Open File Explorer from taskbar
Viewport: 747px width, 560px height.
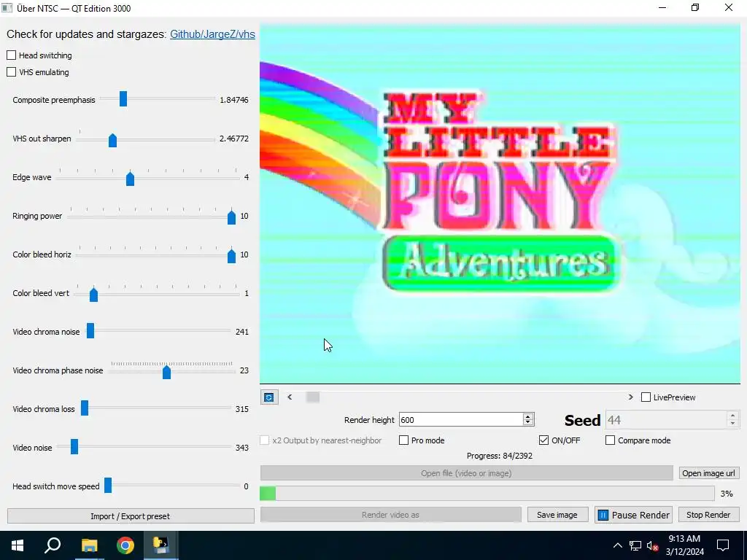tap(89, 545)
